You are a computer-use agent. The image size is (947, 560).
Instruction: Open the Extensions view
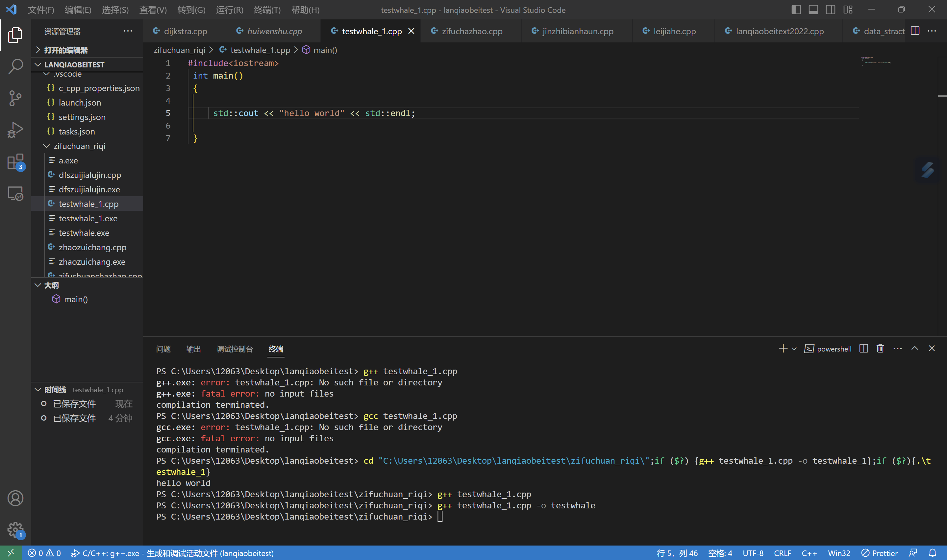(15, 162)
